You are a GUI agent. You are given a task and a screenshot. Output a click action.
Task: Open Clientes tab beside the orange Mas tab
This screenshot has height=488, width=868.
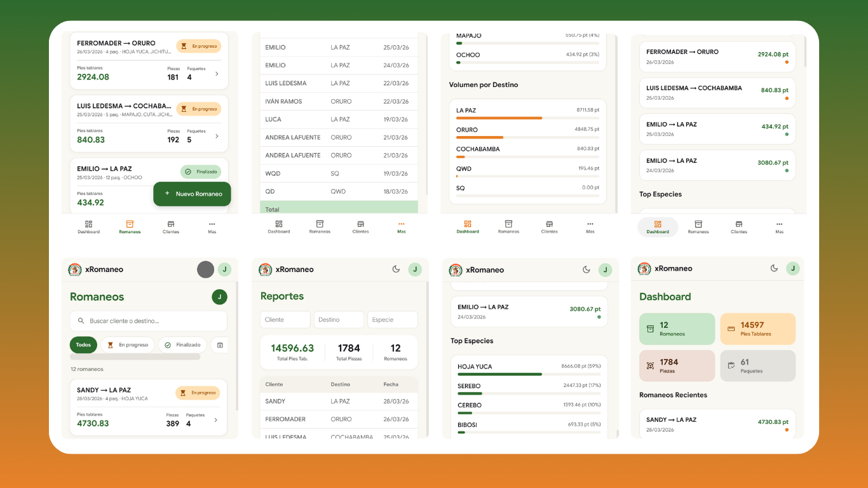pyautogui.click(x=360, y=227)
